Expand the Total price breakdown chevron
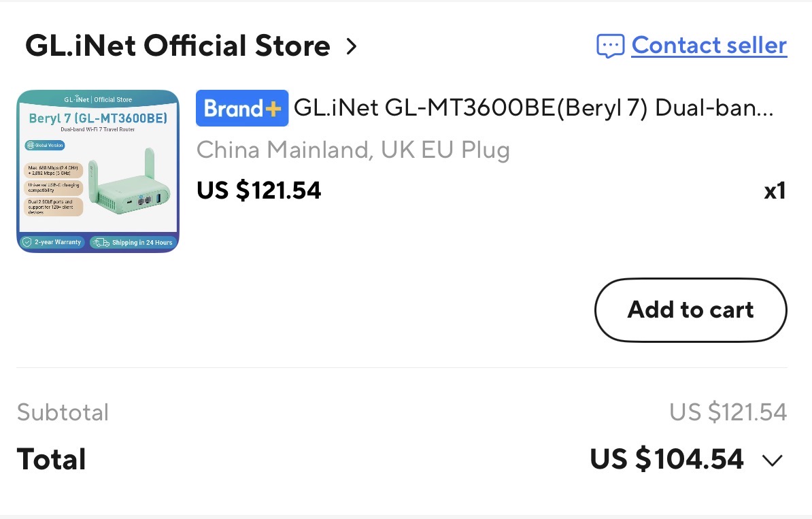The width and height of the screenshot is (812, 519). pyautogui.click(x=773, y=460)
